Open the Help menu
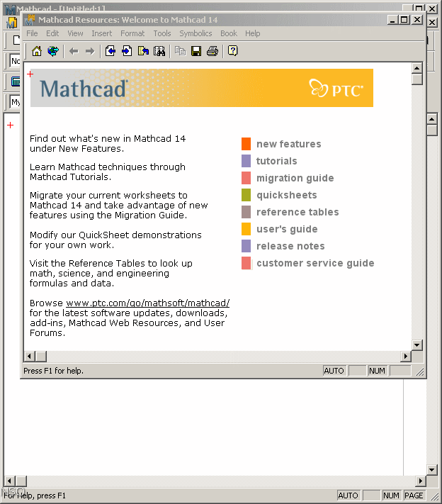 coord(253,33)
